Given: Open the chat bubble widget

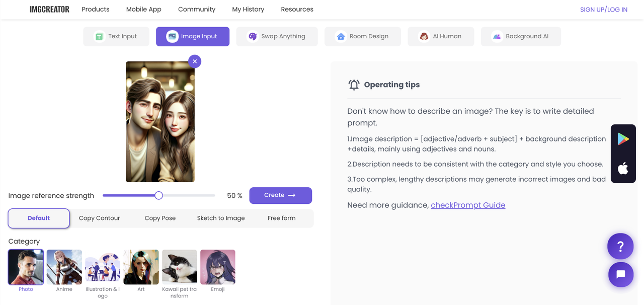Looking at the screenshot, I should pos(620,274).
